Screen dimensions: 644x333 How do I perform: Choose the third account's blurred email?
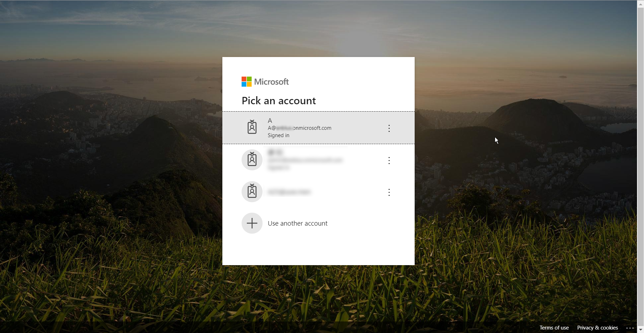[x=289, y=192]
